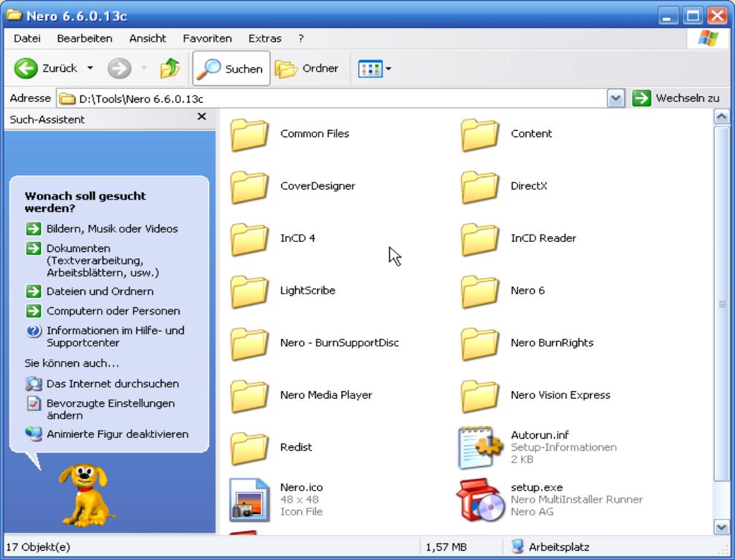Select the Nero Media Player folder icon

[x=249, y=396]
